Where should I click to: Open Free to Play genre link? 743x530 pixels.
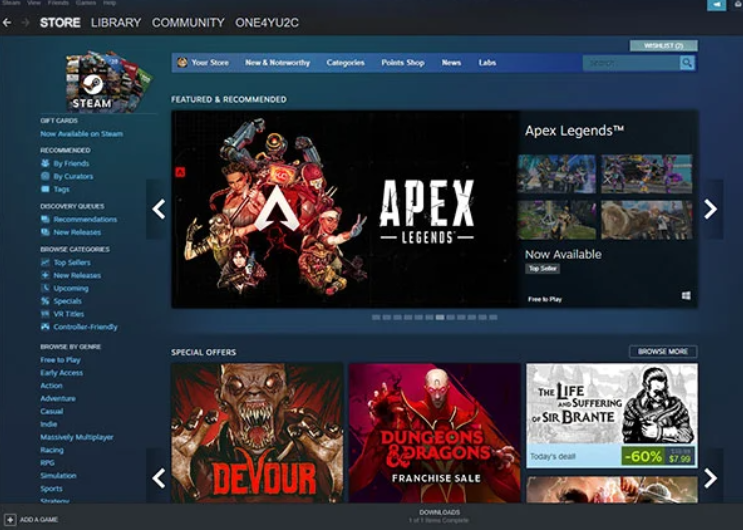pyautogui.click(x=60, y=360)
